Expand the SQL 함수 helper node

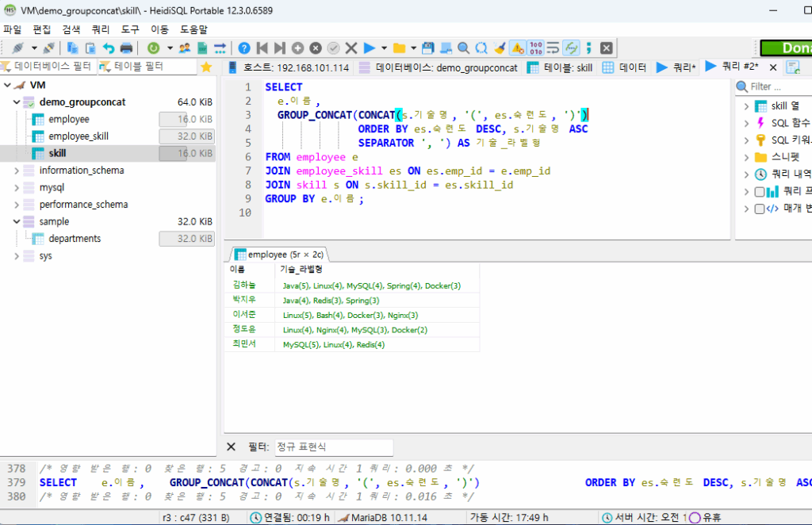point(746,123)
